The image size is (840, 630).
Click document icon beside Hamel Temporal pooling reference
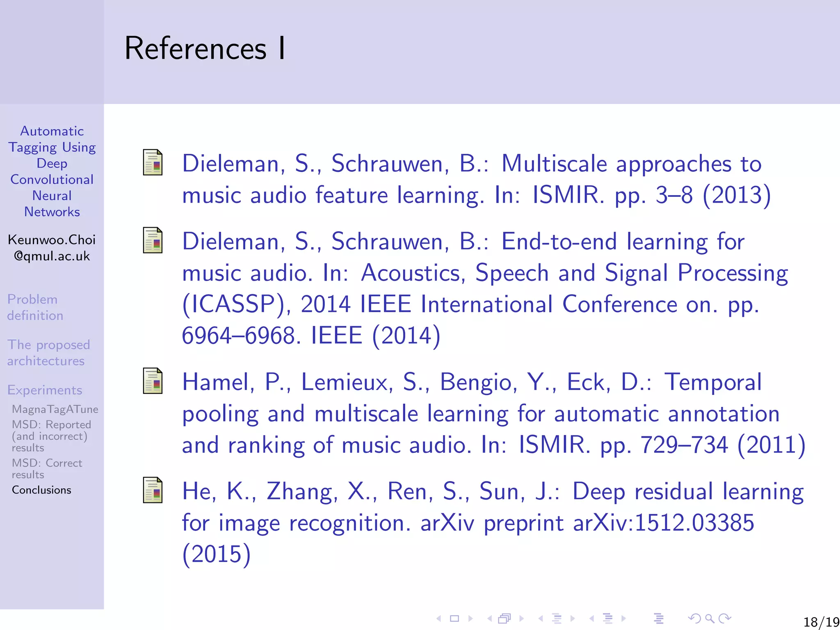pyautogui.click(x=153, y=381)
